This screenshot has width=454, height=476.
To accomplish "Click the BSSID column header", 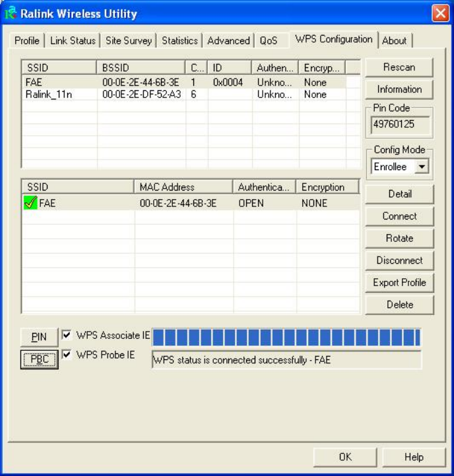I will point(141,67).
